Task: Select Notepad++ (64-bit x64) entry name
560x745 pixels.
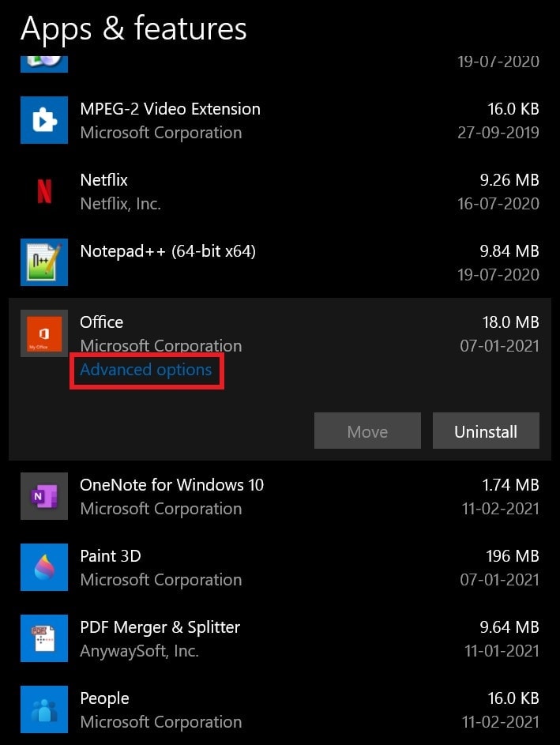Action: pyautogui.click(x=168, y=251)
